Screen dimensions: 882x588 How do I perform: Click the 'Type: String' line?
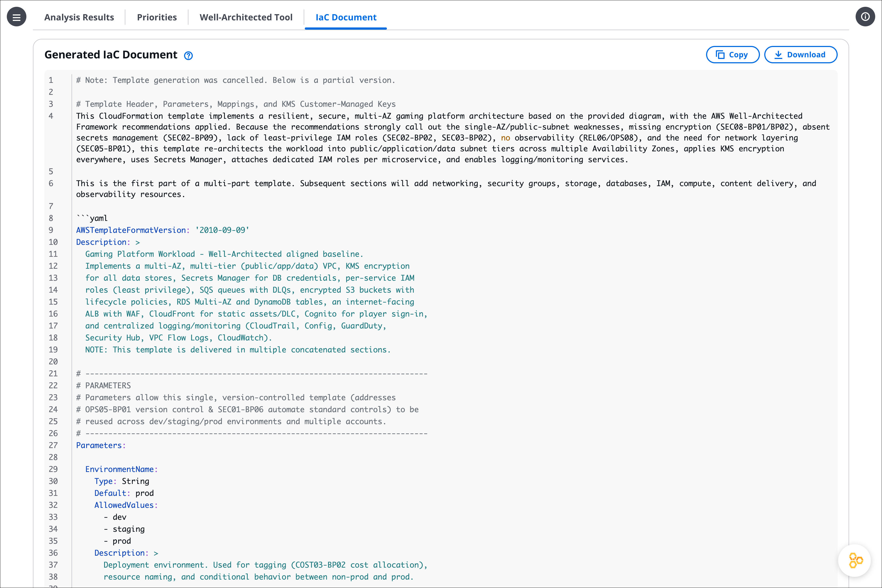[x=122, y=481]
